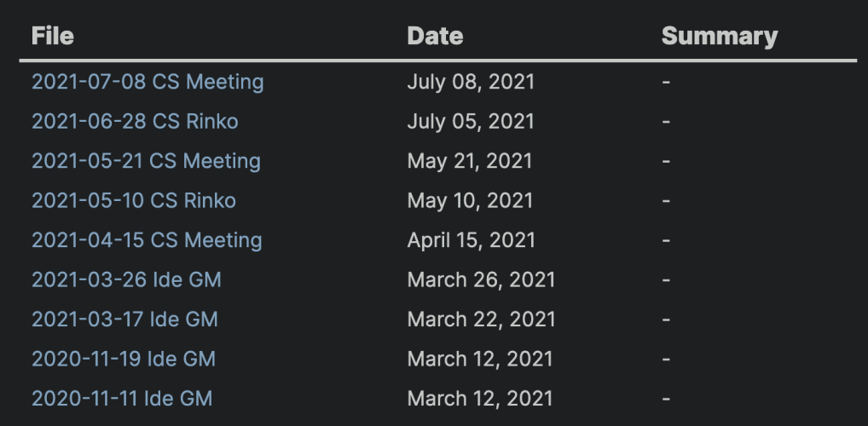
Task: Click the Date column header
Action: coord(435,36)
